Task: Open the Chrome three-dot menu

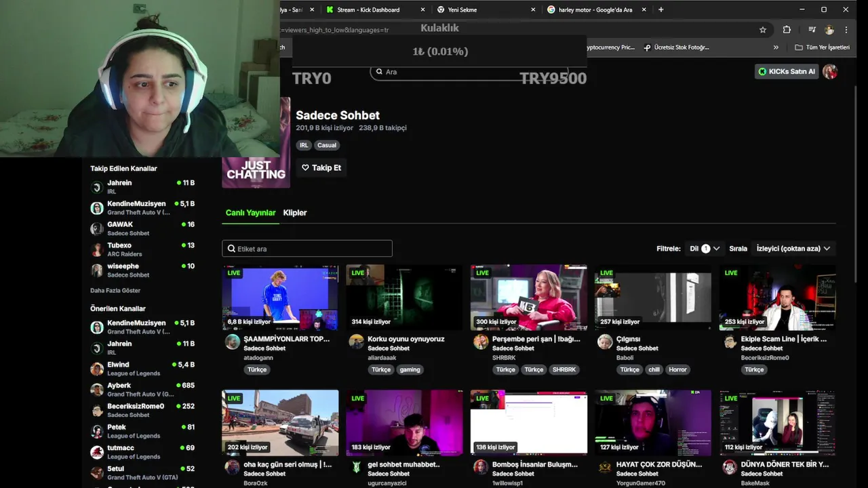Action: pos(846,30)
